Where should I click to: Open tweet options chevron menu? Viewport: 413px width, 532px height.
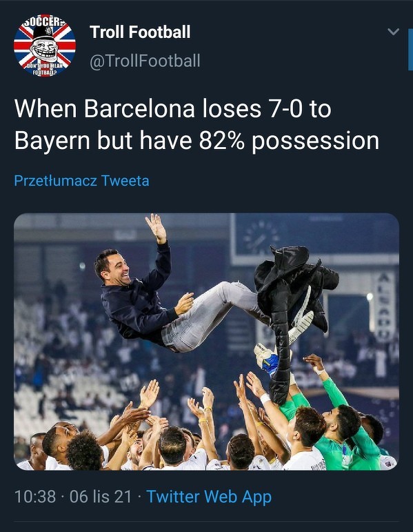(393, 32)
